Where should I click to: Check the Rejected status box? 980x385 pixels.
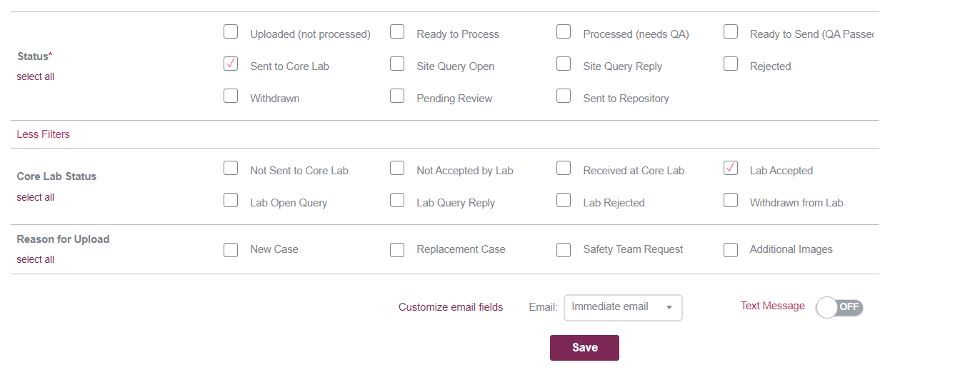coord(731,64)
